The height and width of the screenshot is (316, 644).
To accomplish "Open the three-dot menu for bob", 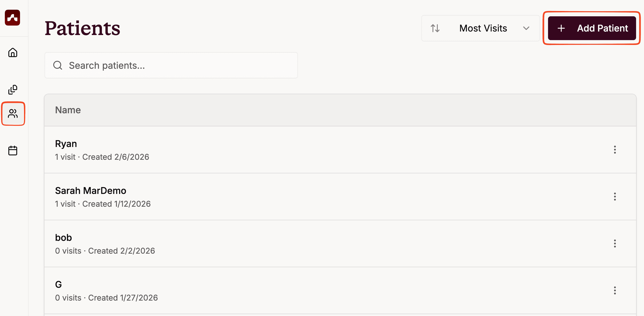I will coord(615,243).
